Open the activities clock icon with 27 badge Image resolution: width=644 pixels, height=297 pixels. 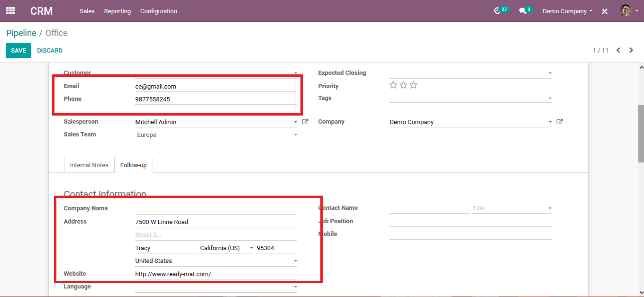click(x=497, y=11)
